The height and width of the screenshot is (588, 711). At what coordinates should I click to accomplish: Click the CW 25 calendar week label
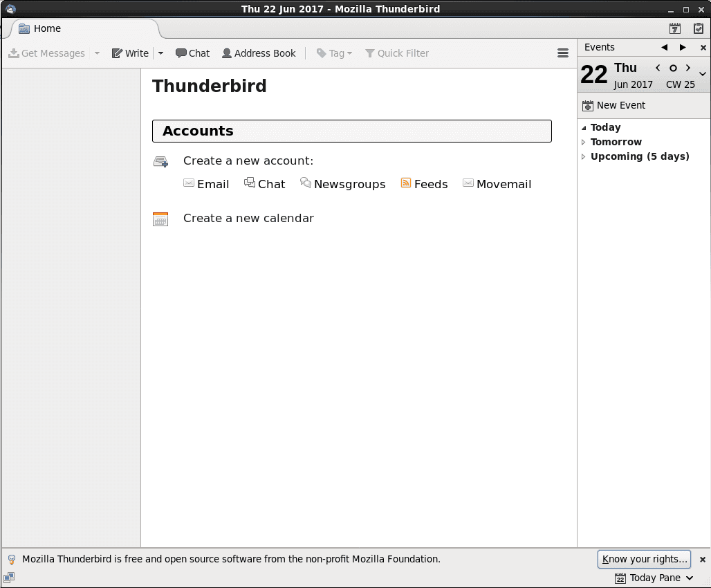pyautogui.click(x=680, y=84)
